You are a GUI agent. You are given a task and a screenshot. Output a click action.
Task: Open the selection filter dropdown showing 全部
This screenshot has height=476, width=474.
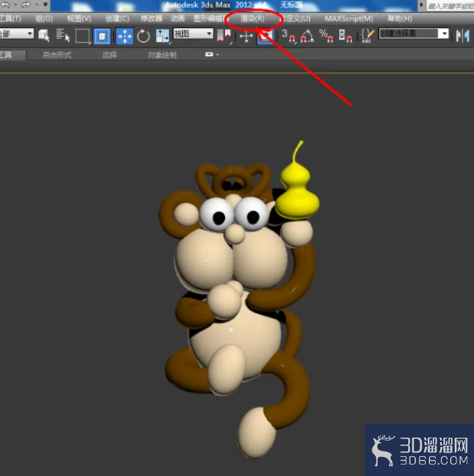point(17,33)
